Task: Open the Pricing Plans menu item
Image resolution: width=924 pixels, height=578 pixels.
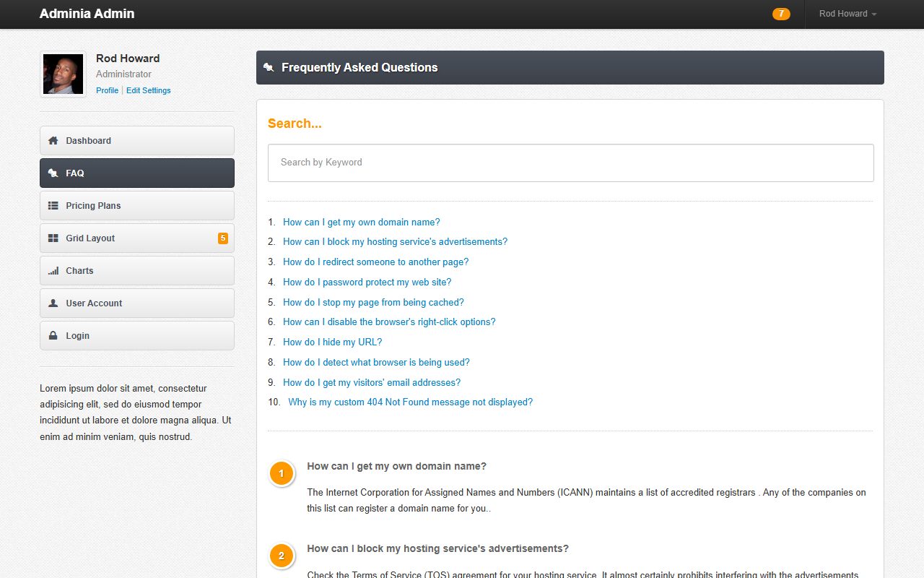Action: click(x=137, y=206)
